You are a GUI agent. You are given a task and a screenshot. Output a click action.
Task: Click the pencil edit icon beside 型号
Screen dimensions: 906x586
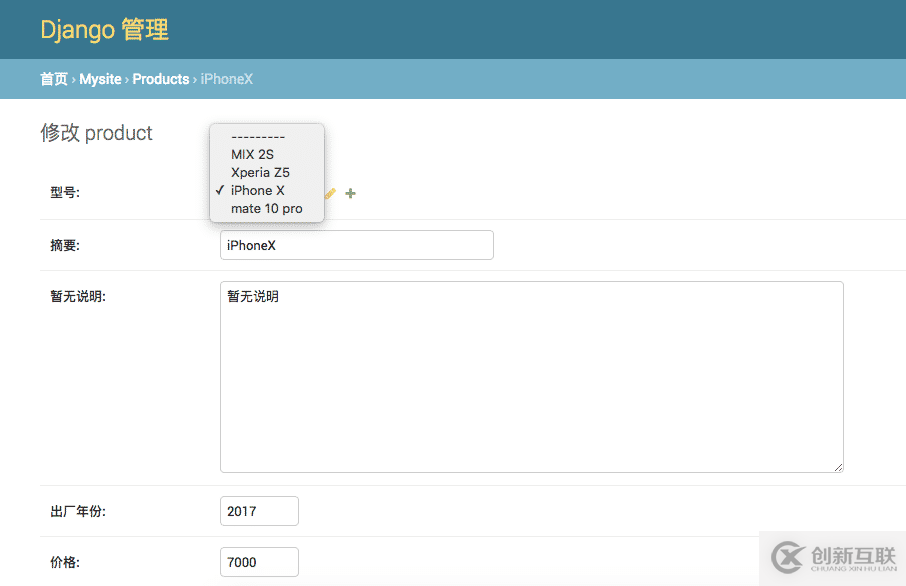coord(331,193)
